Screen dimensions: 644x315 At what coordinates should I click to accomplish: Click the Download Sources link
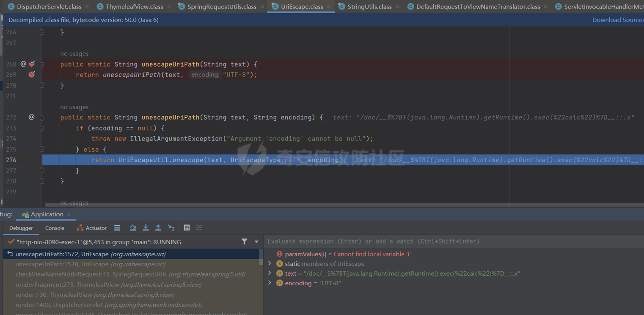617,19
